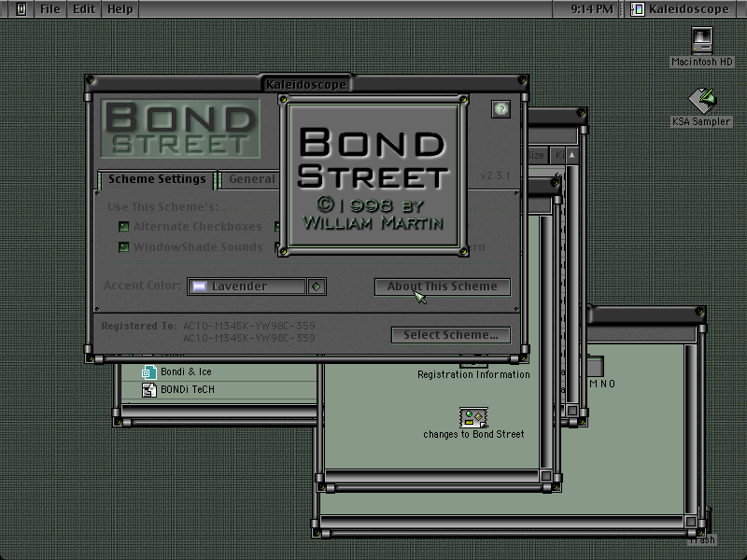Click the Registered To serial number text
The height and width of the screenshot is (560, 747).
[x=249, y=332]
